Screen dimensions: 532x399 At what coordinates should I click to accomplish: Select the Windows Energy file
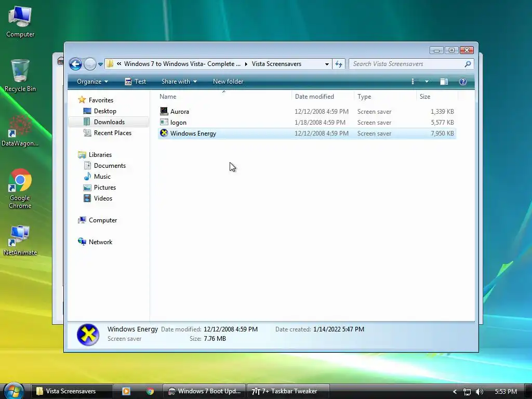click(307, 134)
